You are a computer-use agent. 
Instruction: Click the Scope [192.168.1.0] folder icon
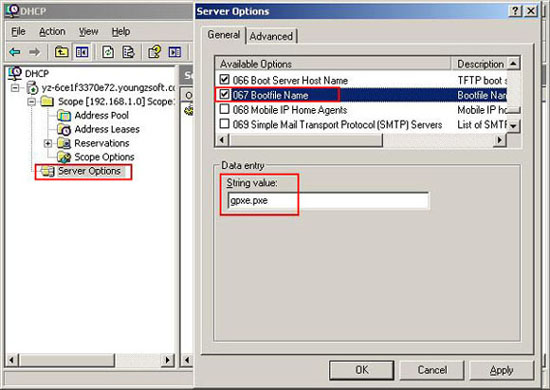point(47,102)
